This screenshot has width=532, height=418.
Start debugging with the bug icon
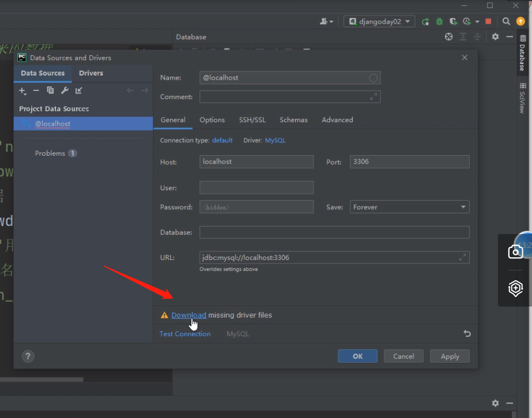pyautogui.click(x=439, y=21)
